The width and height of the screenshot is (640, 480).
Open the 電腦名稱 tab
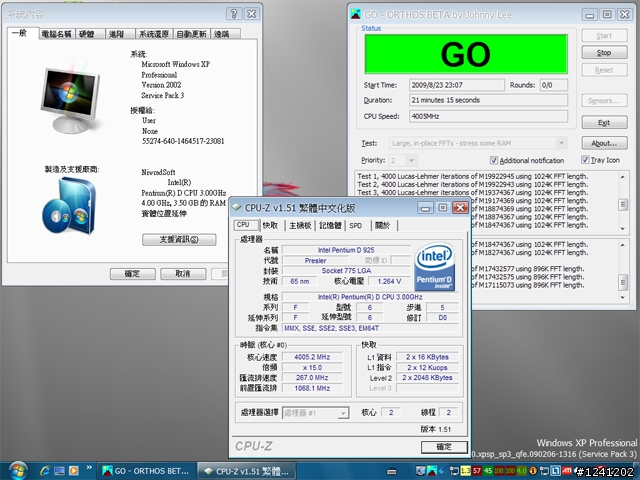coord(57,34)
